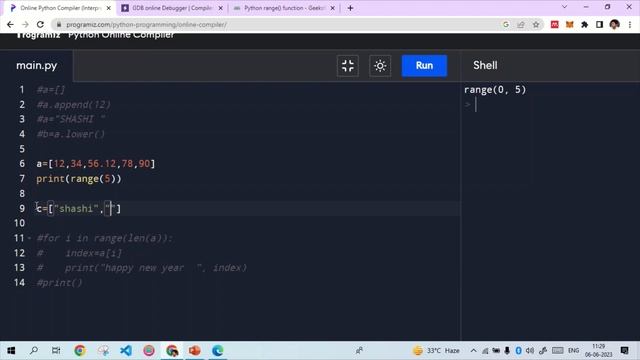640x360 pixels.
Task: Open Windows Start menu
Action: (11, 350)
